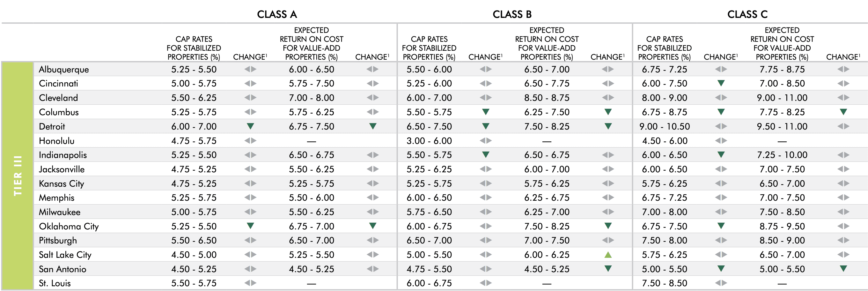Click Honolulu Class B sideways change arrows
This screenshot has height=291, width=868.
click(x=486, y=141)
